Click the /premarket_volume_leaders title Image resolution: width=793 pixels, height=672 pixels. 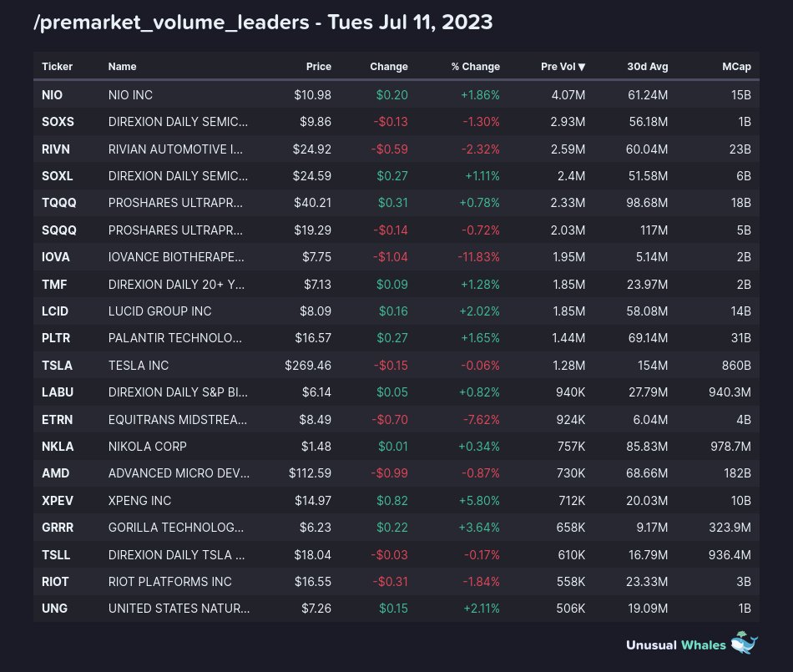pyautogui.click(x=171, y=23)
